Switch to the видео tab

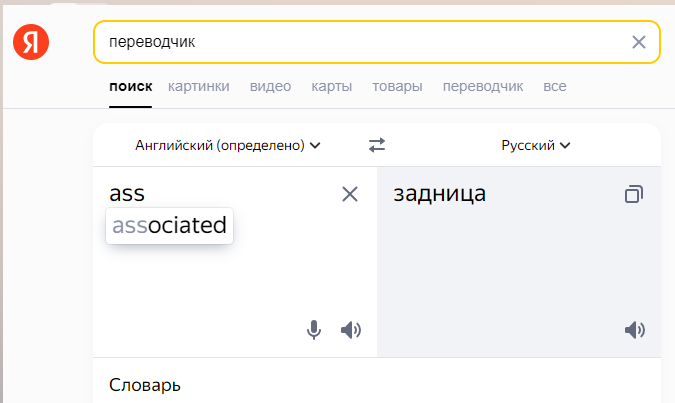270,87
